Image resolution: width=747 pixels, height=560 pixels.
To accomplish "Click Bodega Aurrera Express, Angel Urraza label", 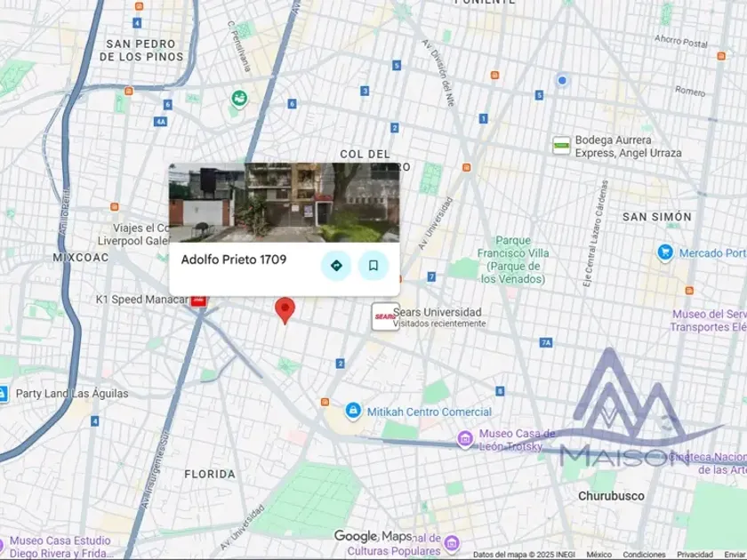I will click(x=628, y=146).
